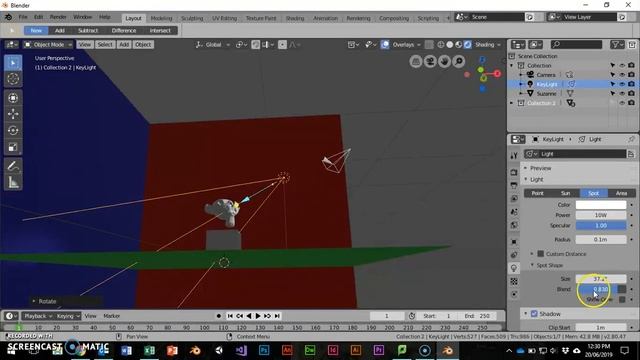Hide Suzanne with its eye icon
The image size is (640, 360).
click(622, 93)
